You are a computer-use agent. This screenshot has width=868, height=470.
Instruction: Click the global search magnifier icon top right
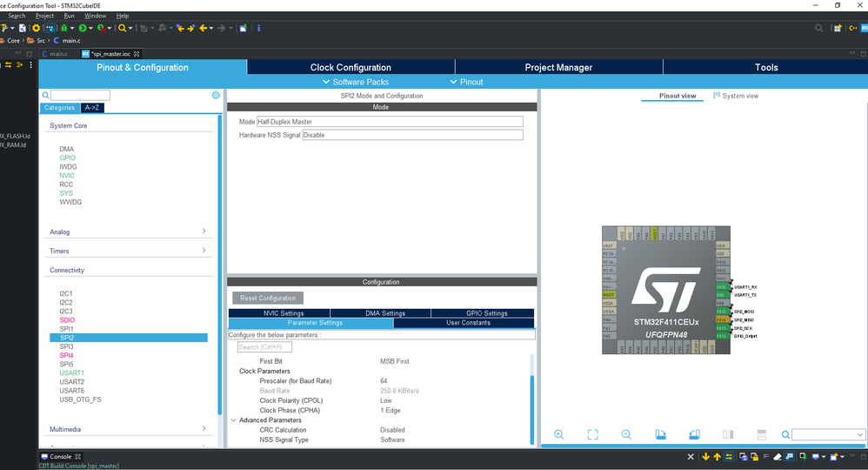point(818,28)
